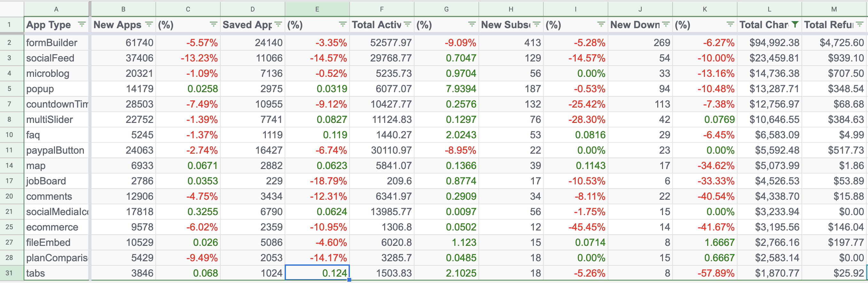
Task: Open filter menu for Total Active column
Action: click(407, 24)
